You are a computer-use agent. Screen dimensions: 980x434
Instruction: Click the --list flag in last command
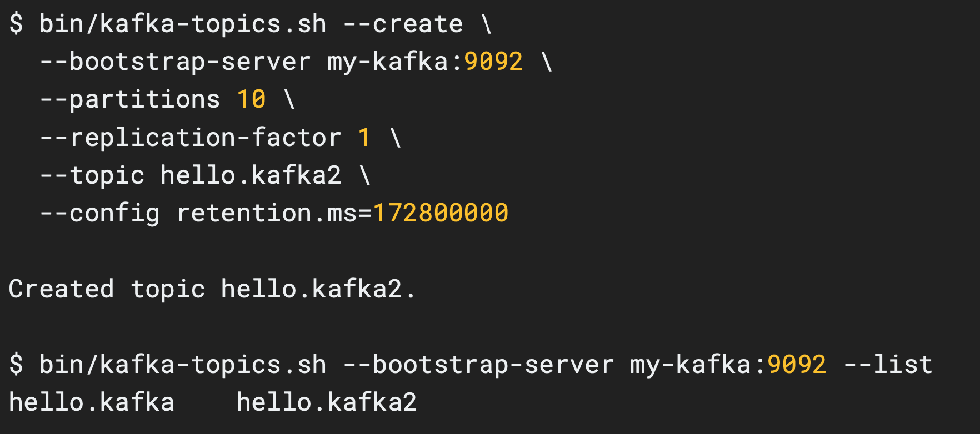[888, 365]
